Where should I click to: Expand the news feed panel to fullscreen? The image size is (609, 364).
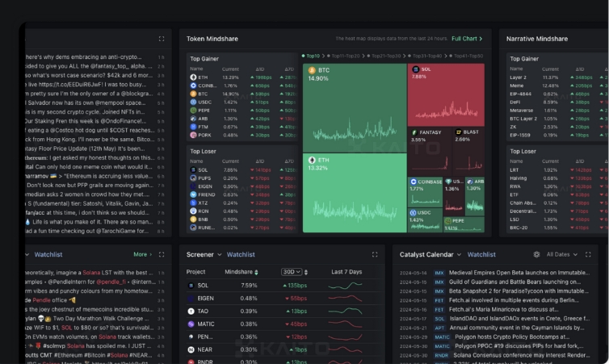(162, 39)
